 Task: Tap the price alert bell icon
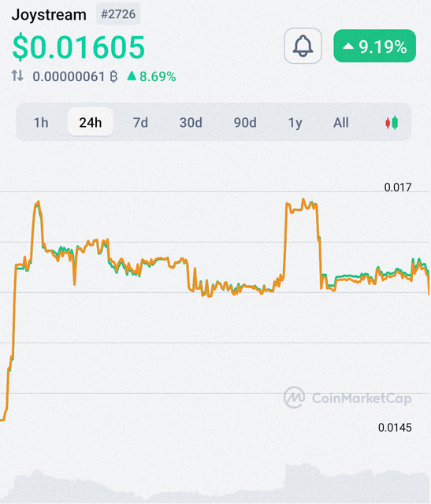point(303,46)
